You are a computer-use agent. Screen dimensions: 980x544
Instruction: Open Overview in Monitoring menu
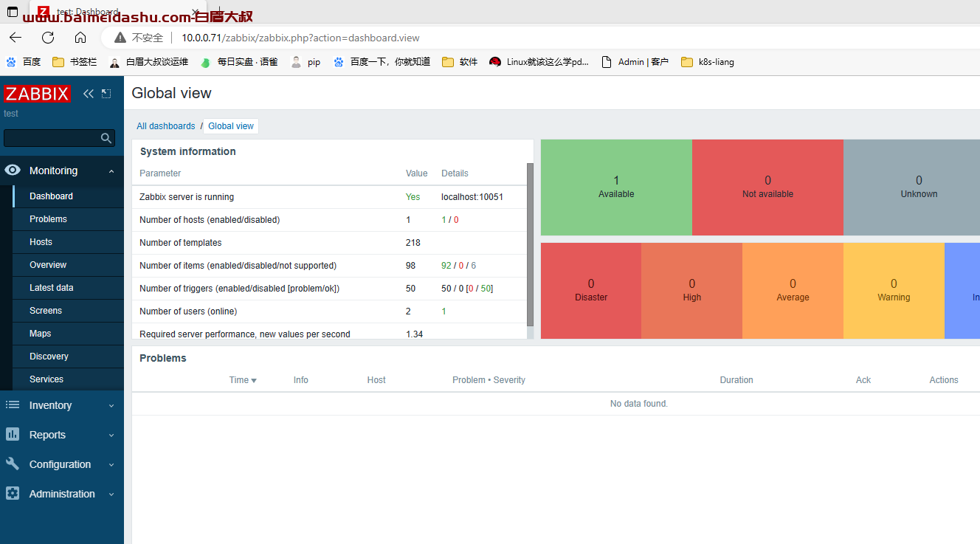tap(68, 265)
